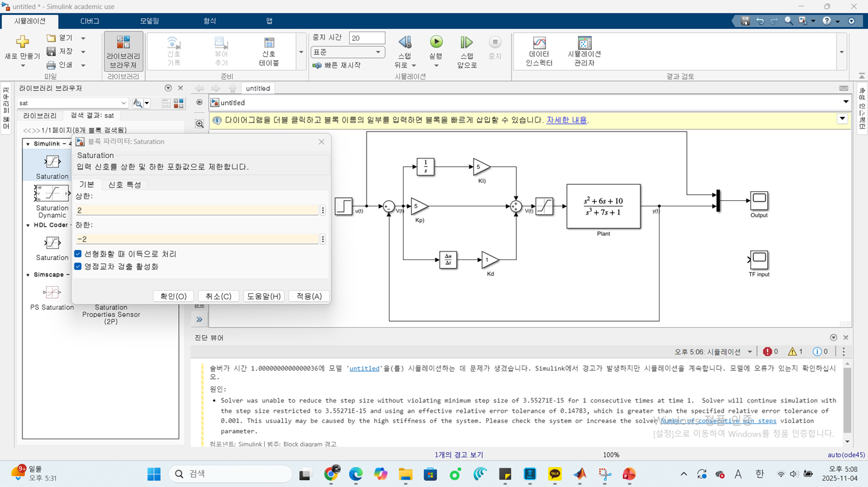Click the Kd gain block
The height and width of the screenshot is (487, 868).
click(490, 260)
